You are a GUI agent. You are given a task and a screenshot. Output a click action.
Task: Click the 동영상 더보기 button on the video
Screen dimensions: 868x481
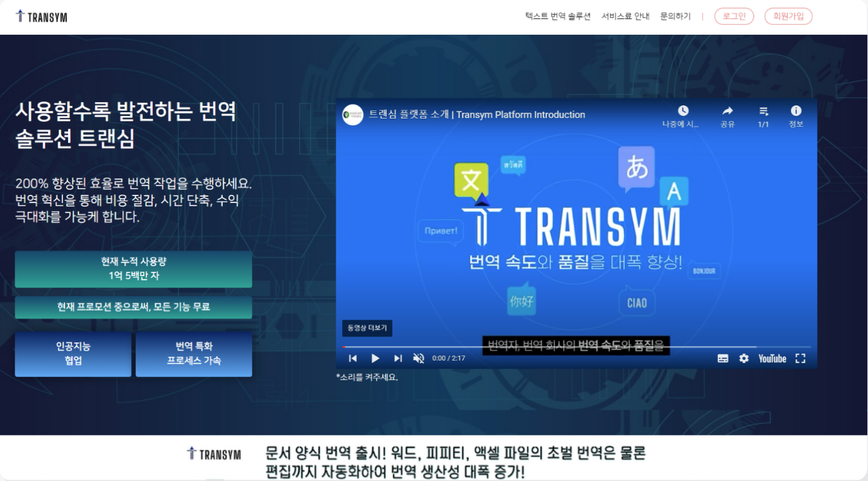367,328
